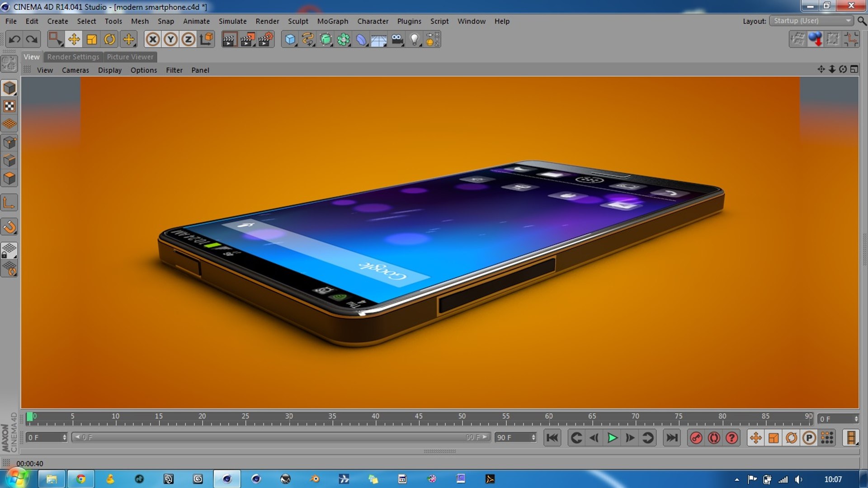This screenshot has height=488, width=868.
Task: Open the NURBS generators dropdown
Action: click(325, 39)
